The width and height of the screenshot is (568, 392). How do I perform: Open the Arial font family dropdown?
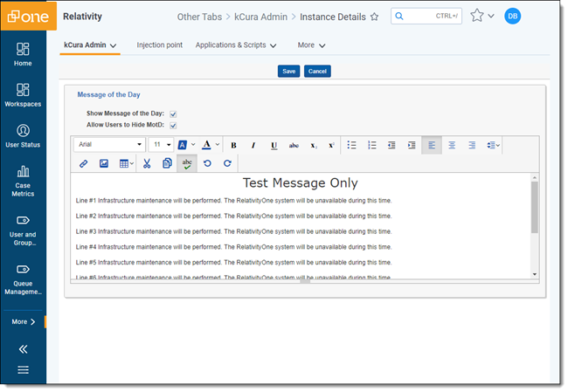[109, 145]
